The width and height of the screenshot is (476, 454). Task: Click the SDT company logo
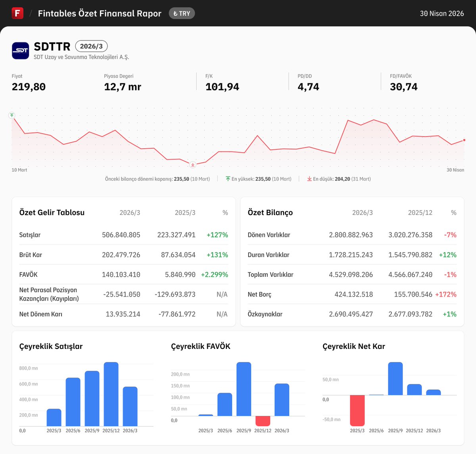coord(20,51)
